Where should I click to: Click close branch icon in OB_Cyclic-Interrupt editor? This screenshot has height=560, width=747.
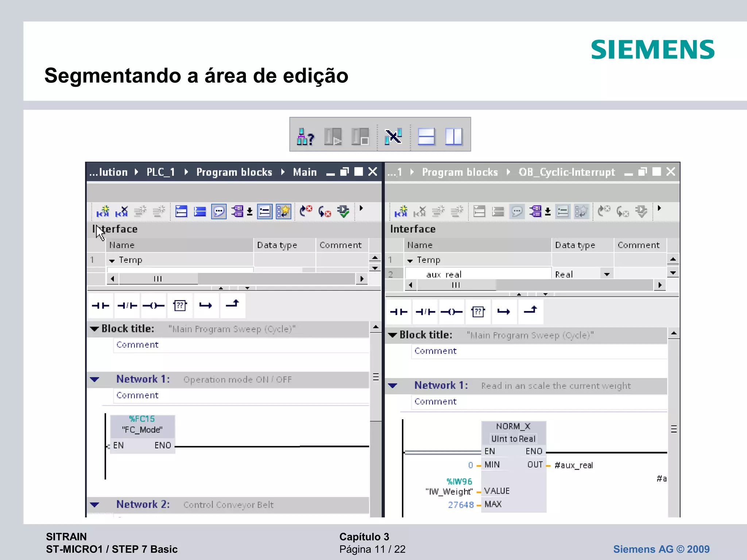click(x=531, y=312)
